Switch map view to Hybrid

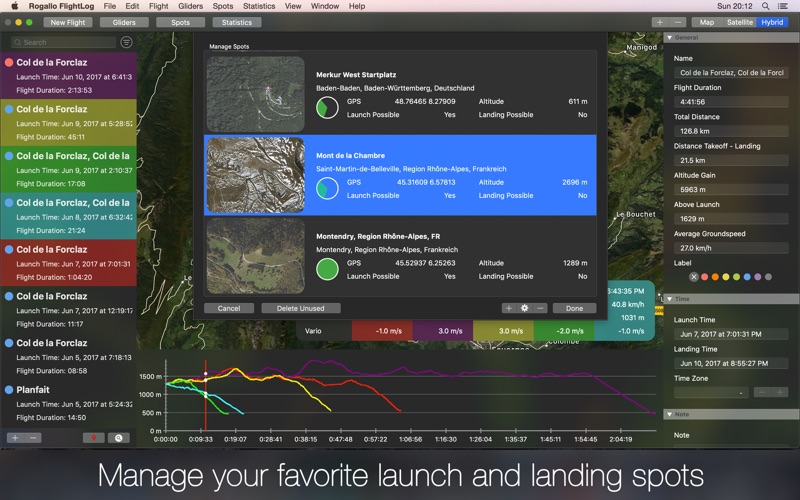pyautogui.click(x=772, y=22)
